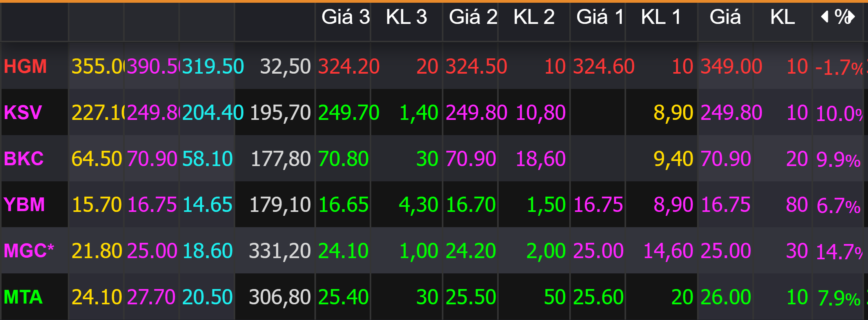Click right arrow beside percent column header
This screenshot has height=320, width=868.
click(852, 17)
